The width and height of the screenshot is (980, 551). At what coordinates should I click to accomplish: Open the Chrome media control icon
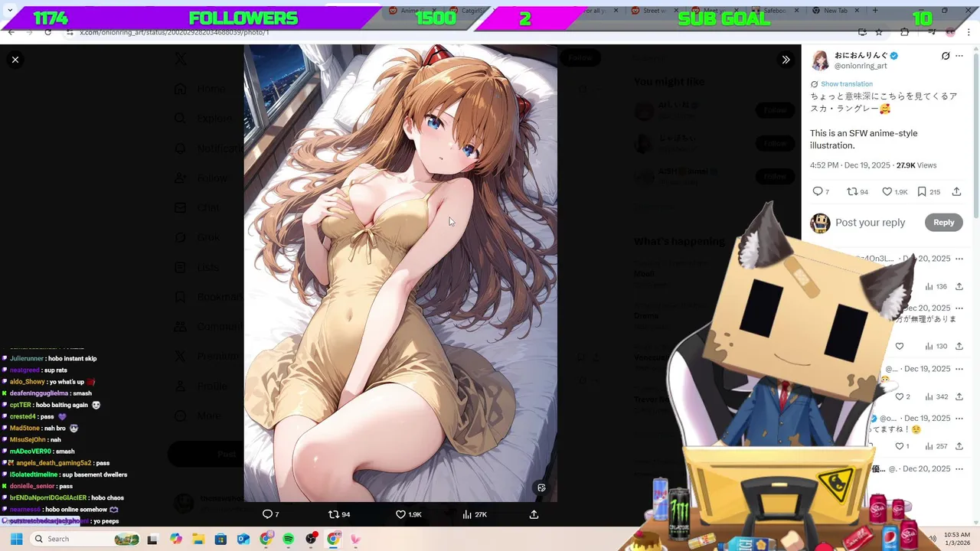point(931,32)
